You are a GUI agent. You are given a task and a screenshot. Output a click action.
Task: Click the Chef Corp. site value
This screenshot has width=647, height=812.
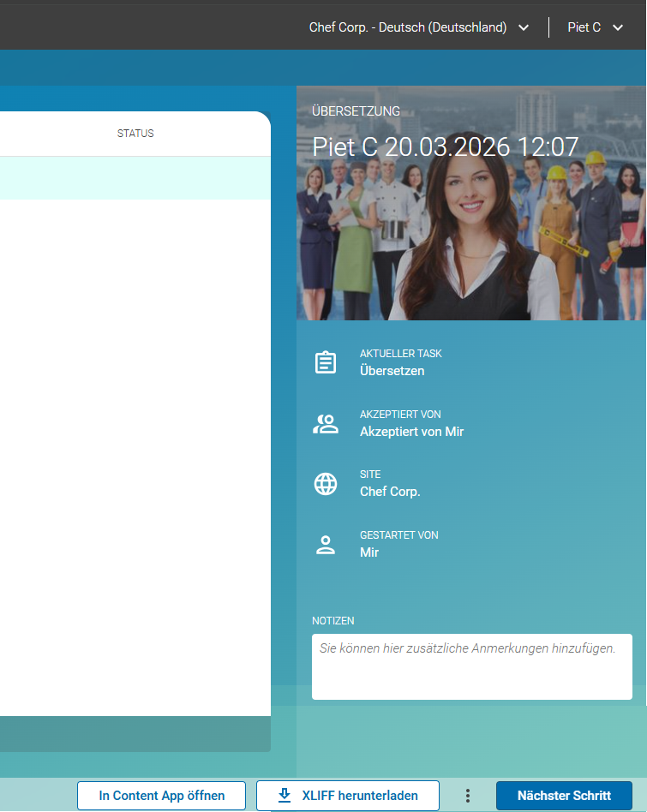click(x=390, y=492)
